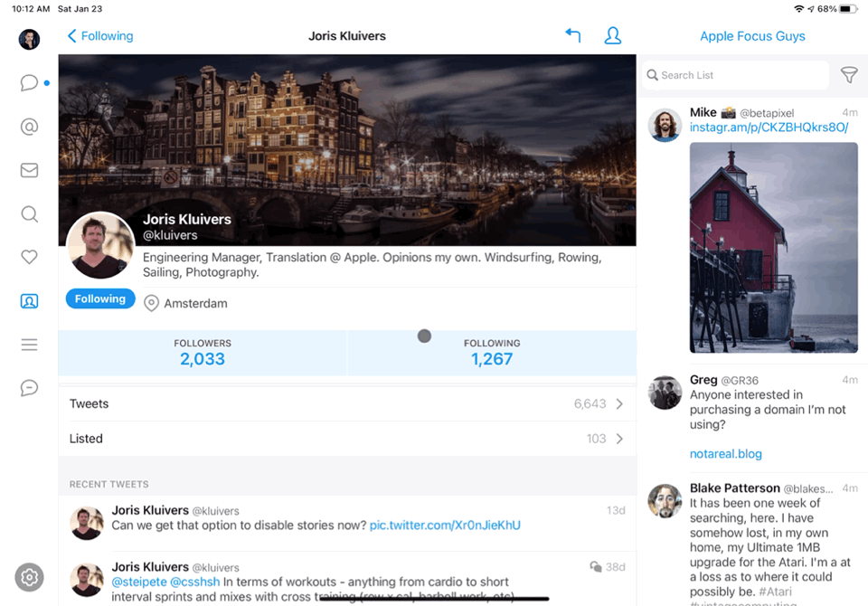The height and width of the screenshot is (606, 868).
Task: Go back to the Following screen
Action: pos(99,35)
